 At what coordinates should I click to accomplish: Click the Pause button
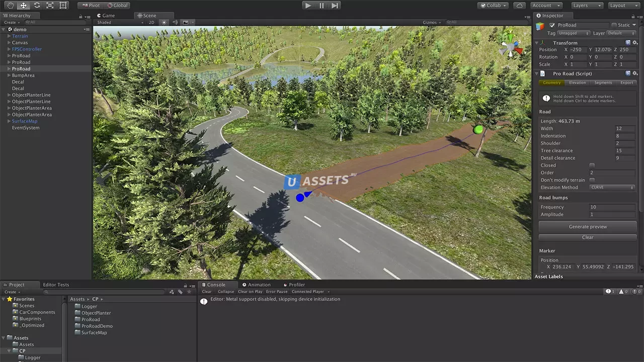point(322,6)
